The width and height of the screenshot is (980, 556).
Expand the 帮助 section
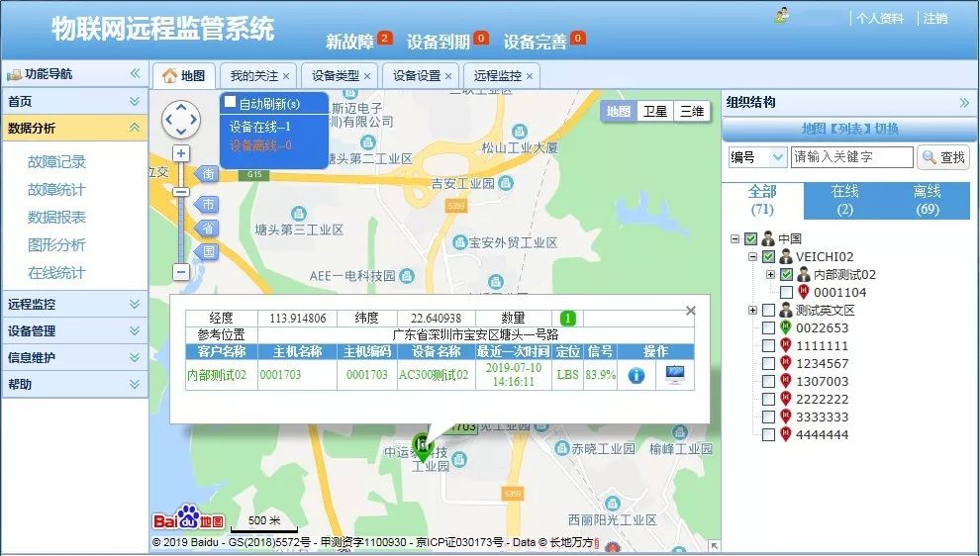135,384
